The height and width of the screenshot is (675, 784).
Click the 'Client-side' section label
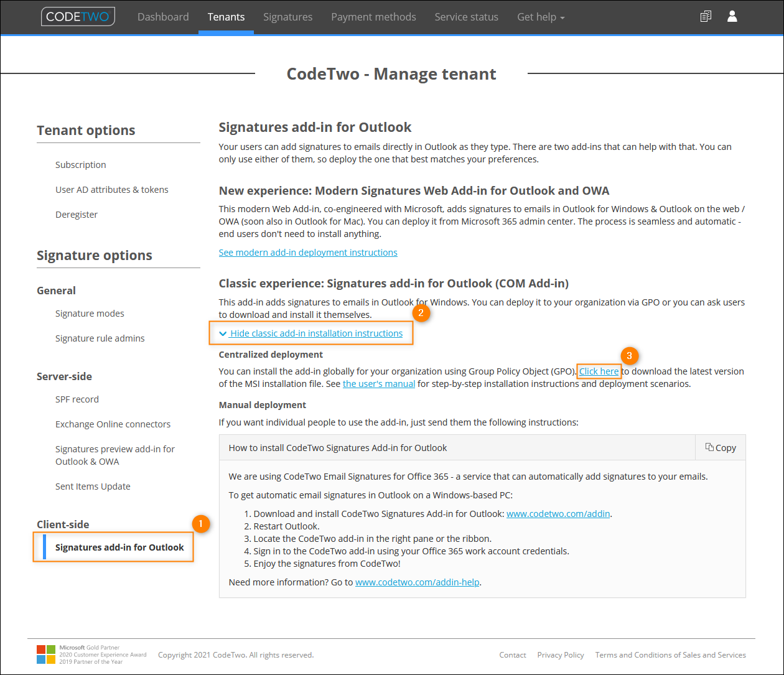click(63, 524)
